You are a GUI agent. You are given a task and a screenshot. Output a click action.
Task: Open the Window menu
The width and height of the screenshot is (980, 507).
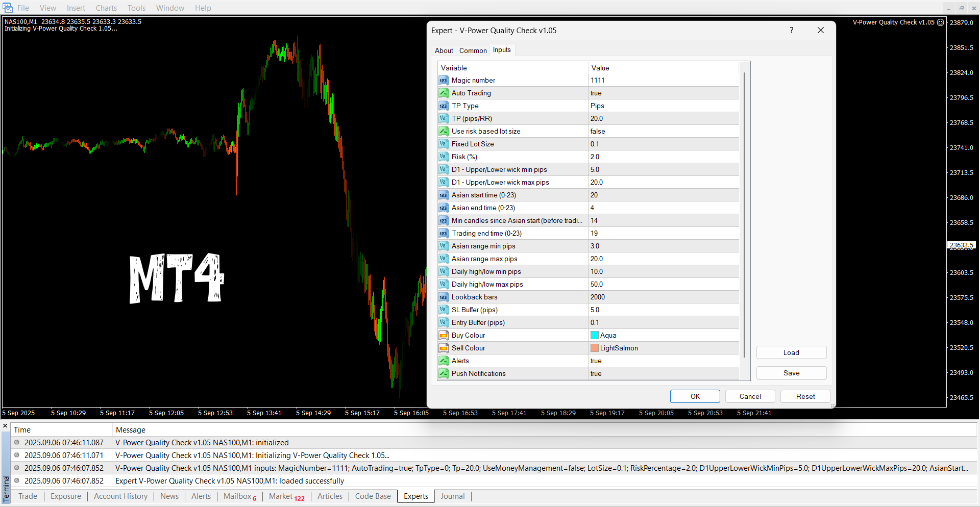[170, 8]
